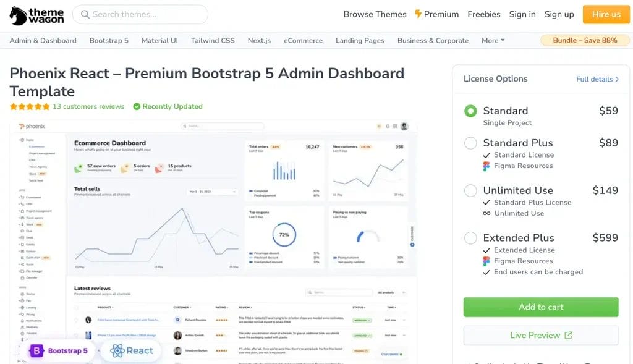Click the $599 Extended Plus price

pos(605,238)
